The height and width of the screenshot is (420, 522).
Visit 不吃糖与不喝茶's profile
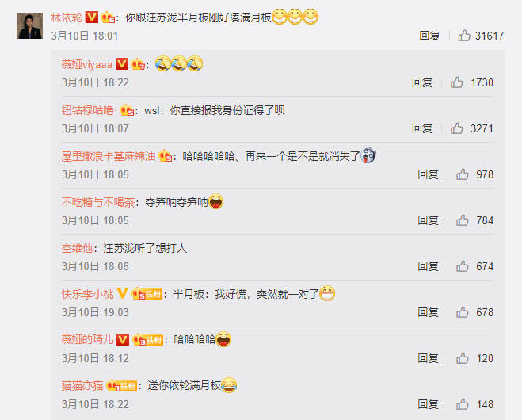[98, 202]
